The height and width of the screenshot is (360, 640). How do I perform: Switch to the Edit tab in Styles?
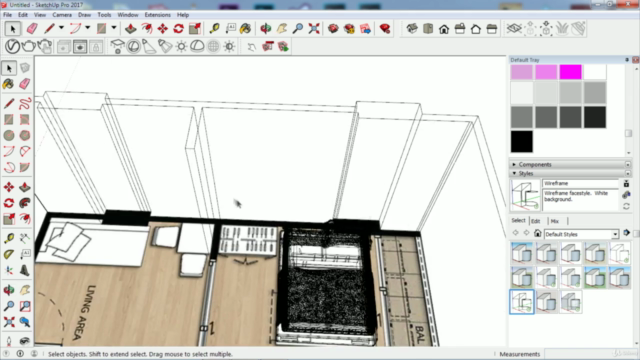point(536,221)
